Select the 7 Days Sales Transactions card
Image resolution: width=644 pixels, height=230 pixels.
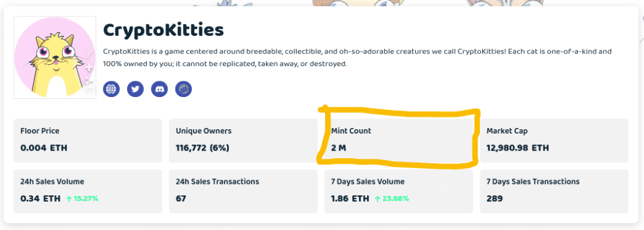(554, 192)
